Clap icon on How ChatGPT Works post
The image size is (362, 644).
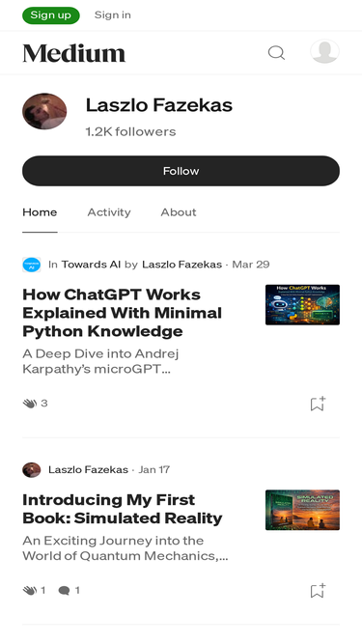[30, 404]
